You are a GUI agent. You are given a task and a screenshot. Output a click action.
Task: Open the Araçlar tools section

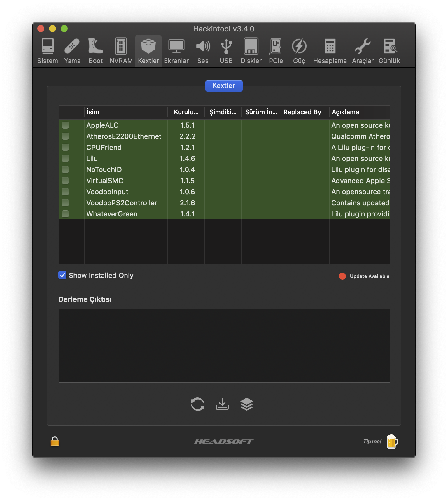(x=363, y=51)
